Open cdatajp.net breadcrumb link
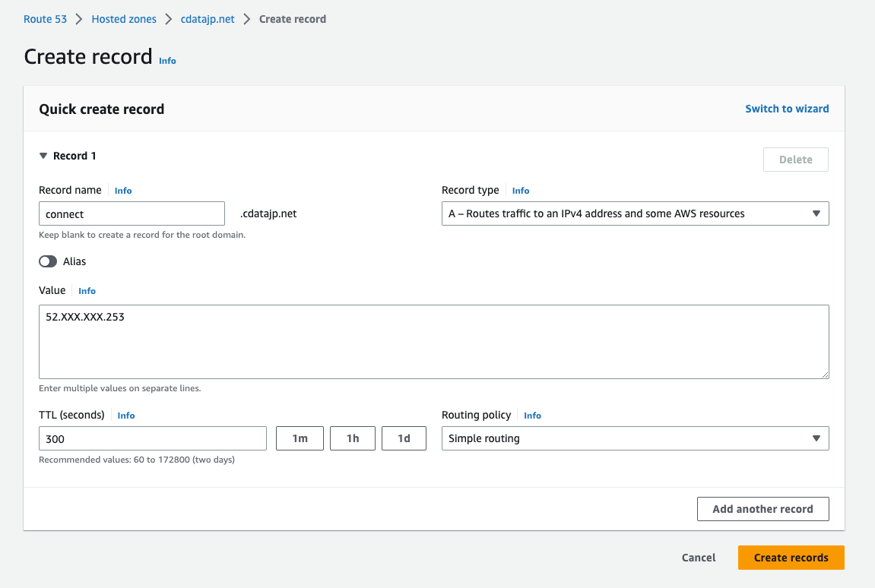Viewport: 875px width, 588px height. [208, 19]
